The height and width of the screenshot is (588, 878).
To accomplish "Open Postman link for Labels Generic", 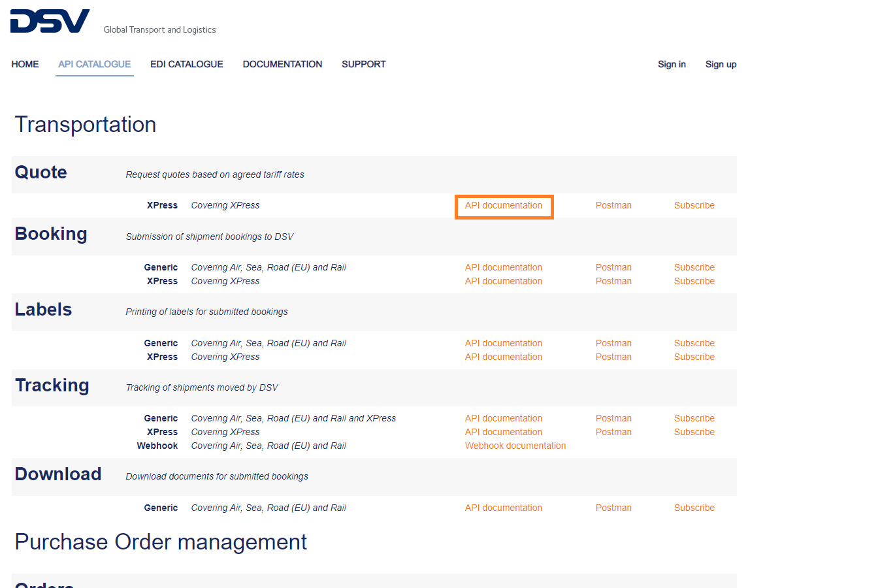I will [613, 343].
